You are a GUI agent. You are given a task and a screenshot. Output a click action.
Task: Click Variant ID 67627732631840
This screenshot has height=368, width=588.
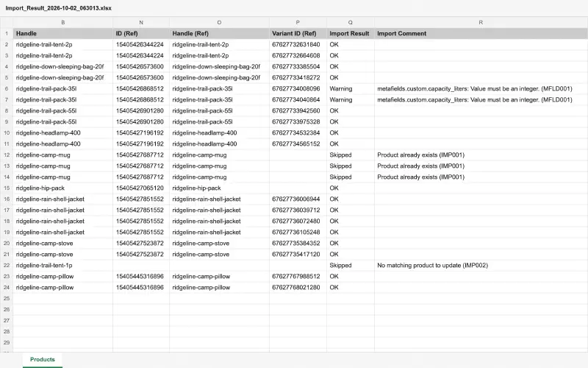point(296,44)
